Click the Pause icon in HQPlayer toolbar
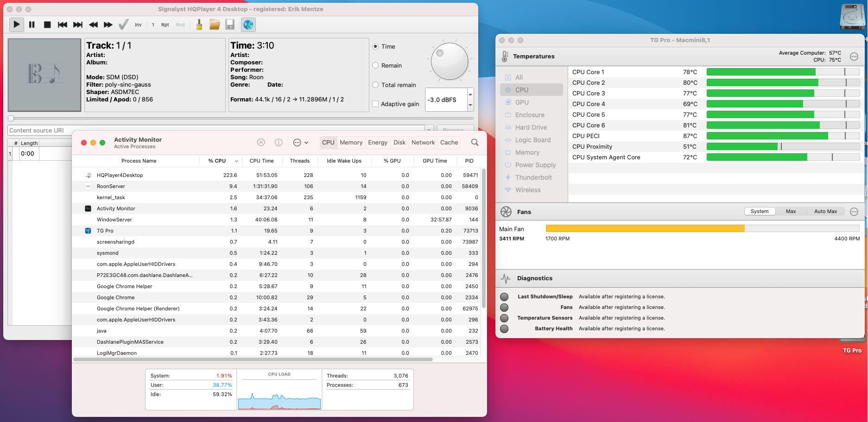Screen dimensions: 868x422 [32, 25]
